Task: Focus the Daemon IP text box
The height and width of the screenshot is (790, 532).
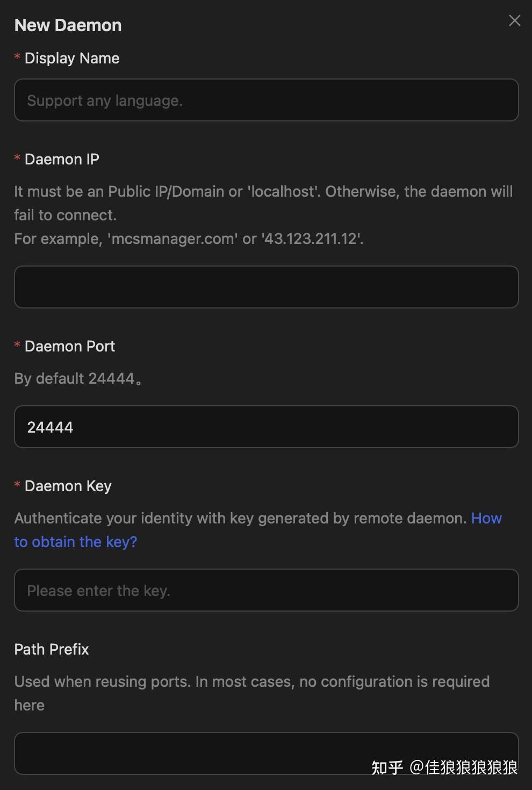Action: 266,287
